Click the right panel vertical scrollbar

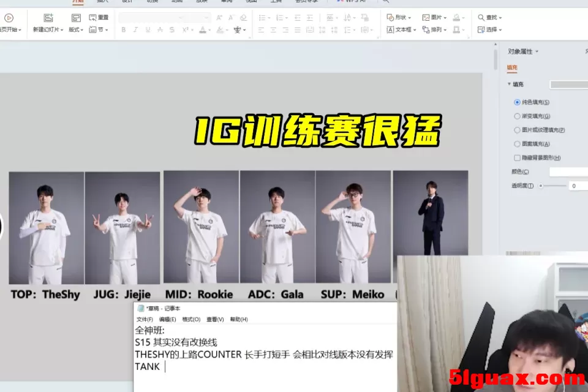pyautogui.click(x=496, y=60)
